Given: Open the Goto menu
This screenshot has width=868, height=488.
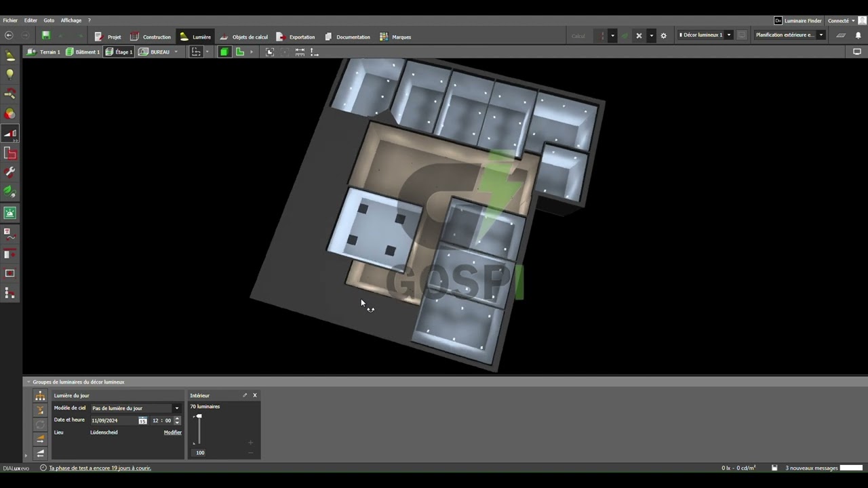Looking at the screenshot, I should [x=49, y=20].
